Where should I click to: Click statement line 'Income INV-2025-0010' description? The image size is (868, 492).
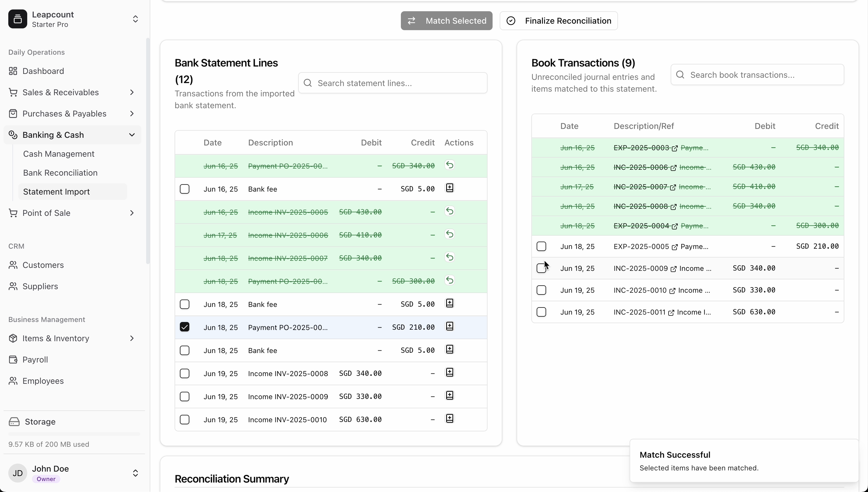click(287, 419)
